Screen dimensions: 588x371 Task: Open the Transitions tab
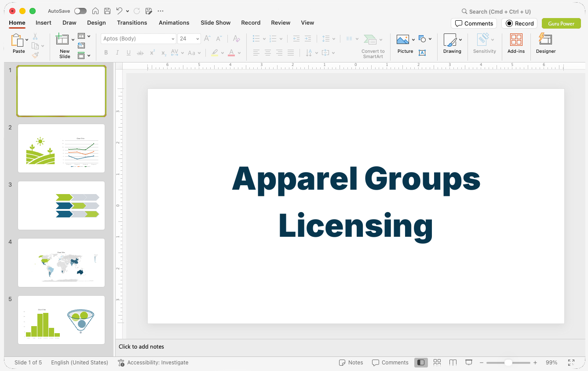click(132, 22)
